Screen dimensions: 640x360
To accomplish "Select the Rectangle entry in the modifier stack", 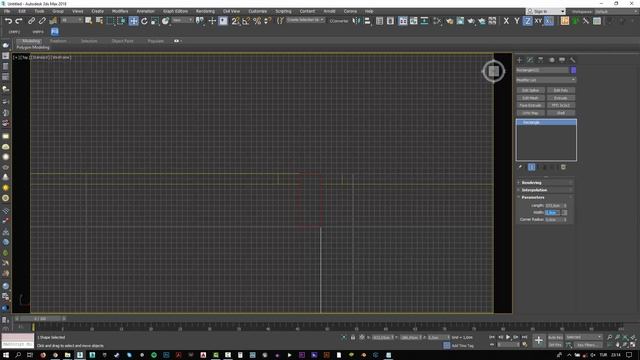I will coord(546,122).
